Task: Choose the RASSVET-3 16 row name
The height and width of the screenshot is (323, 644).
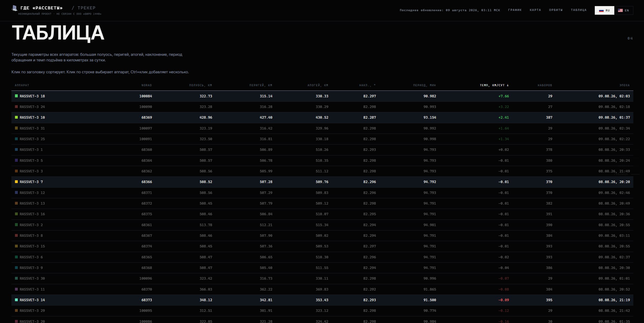Action: point(32,214)
